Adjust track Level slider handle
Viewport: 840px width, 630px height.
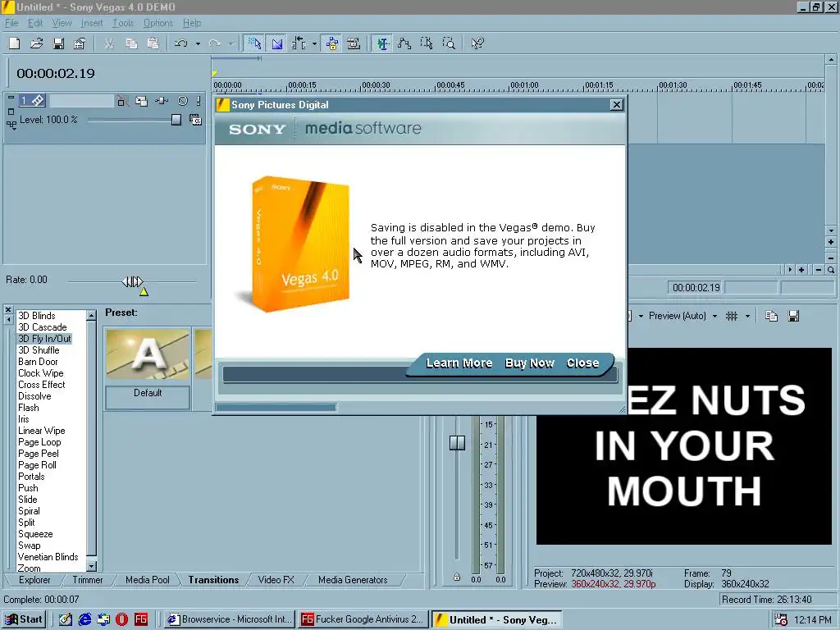coord(176,120)
